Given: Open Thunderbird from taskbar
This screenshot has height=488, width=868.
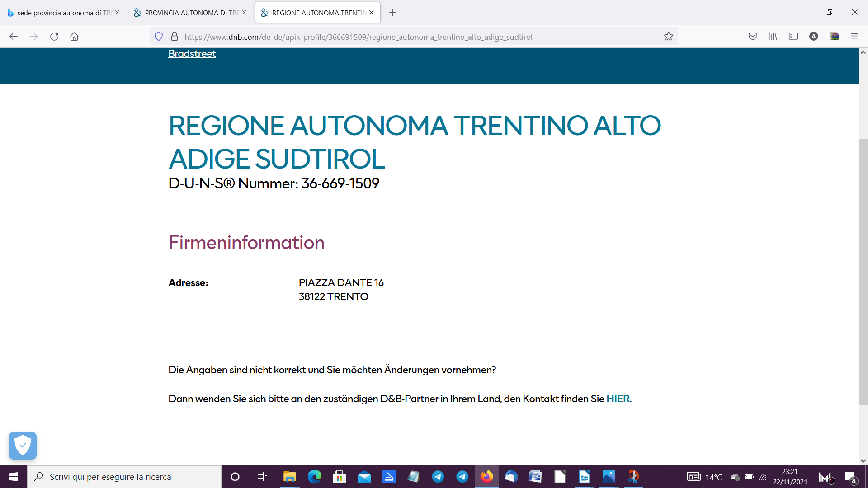Looking at the screenshot, I should click(511, 477).
